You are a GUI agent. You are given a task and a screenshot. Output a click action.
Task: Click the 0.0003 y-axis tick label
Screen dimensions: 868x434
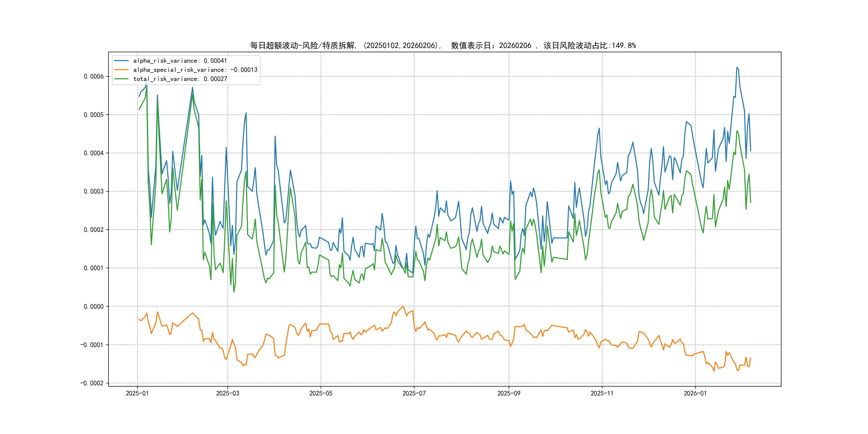coord(94,191)
